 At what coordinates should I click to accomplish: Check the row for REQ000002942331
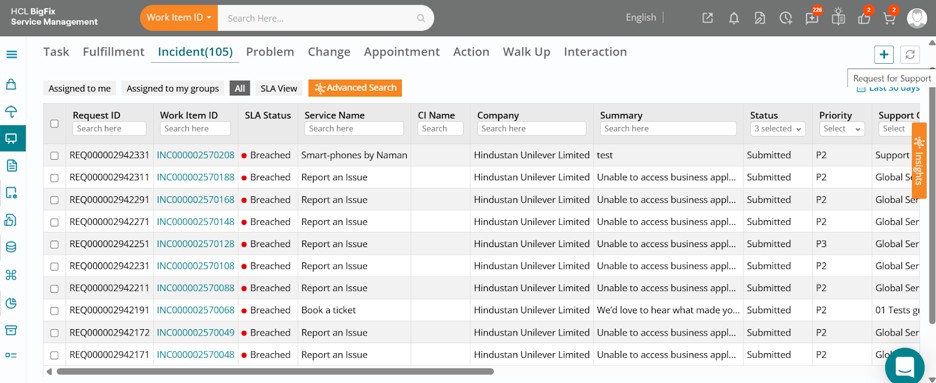tap(54, 156)
